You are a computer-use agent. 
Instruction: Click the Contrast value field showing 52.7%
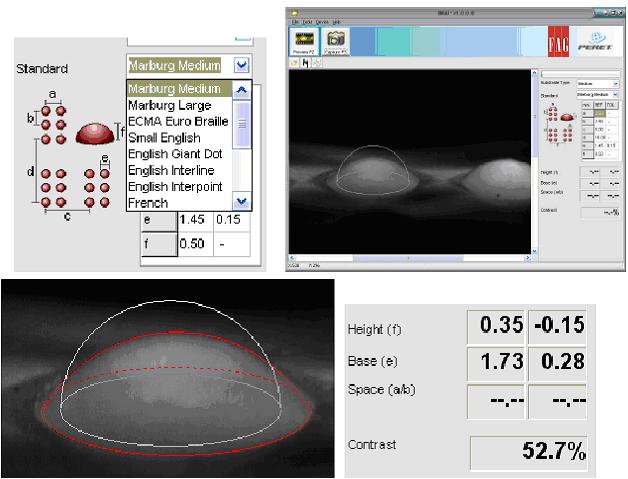[x=529, y=450]
